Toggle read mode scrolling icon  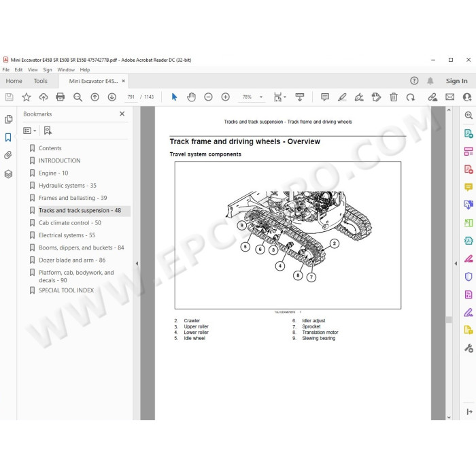(x=300, y=97)
